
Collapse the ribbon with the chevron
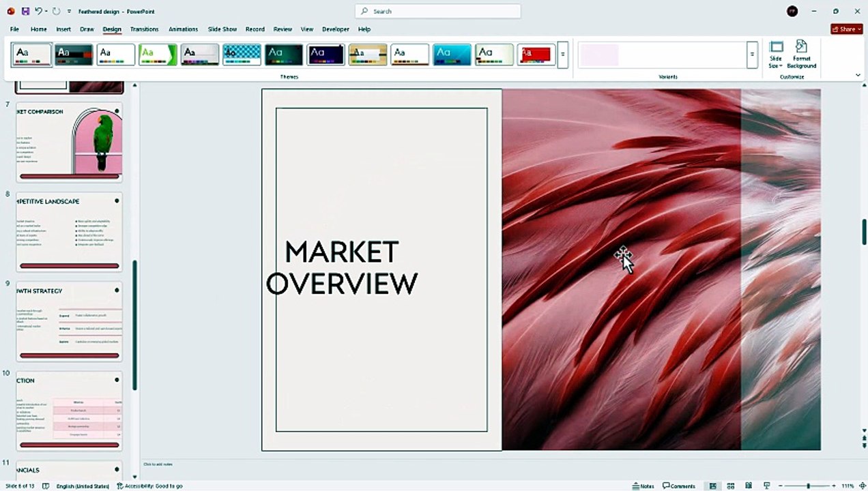(858, 75)
